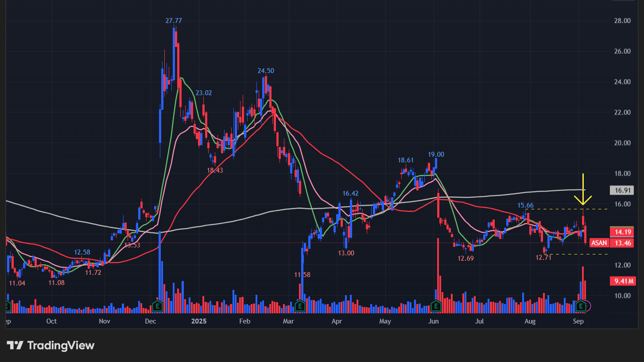This screenshot has width=644, height=362.
Task: Click the 14.19 moving average label
Action: tap(622, 231)
